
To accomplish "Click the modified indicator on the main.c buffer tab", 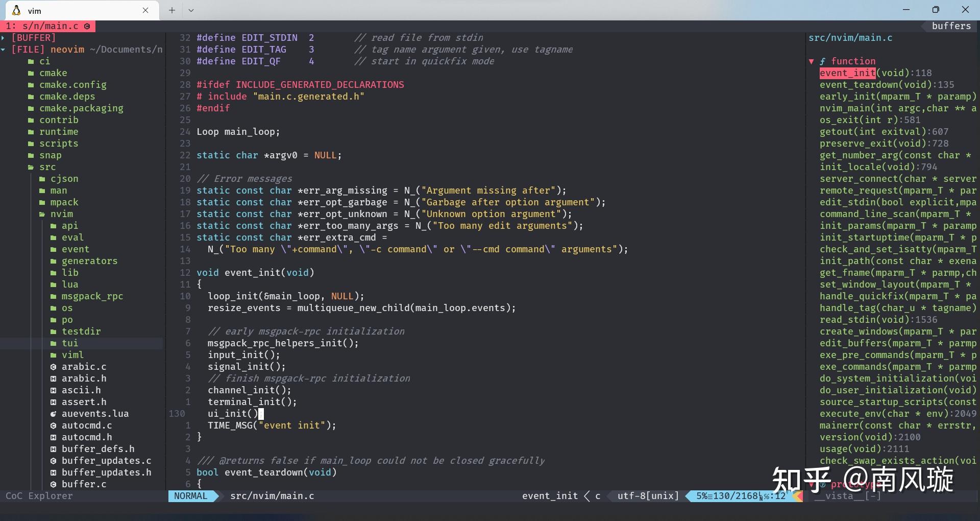I will [x=87, y=26].
